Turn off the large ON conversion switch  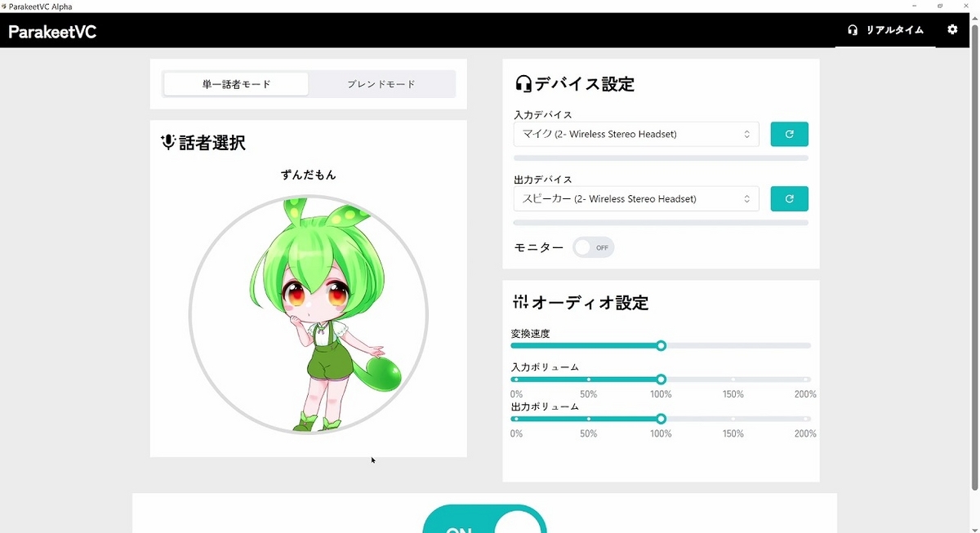pos(484,519)
